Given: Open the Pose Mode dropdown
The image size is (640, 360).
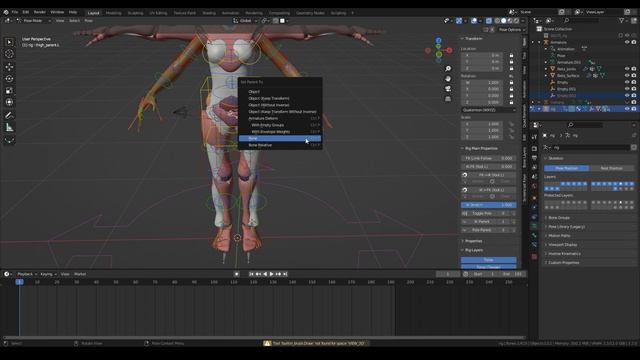Looking at the screenshot, I should click(x=34, y=20).
